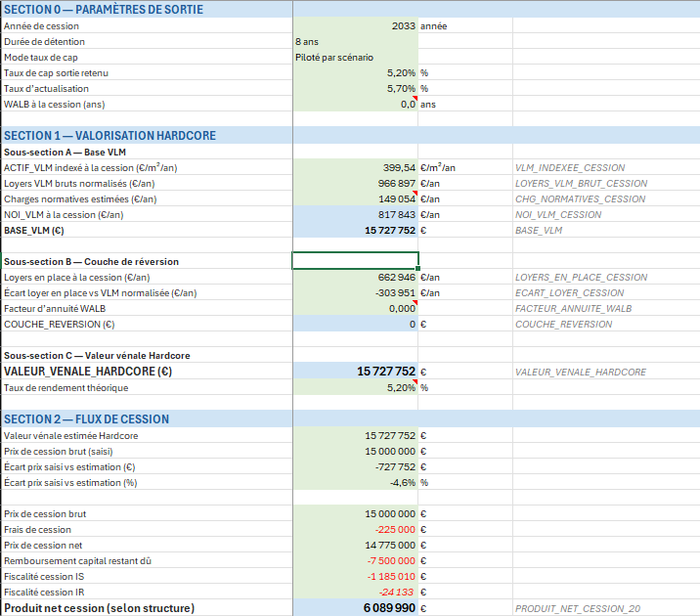Click the 'SECTION 1 — VALORISATION HARDCORE' header
700x616 pixels.
109,135
